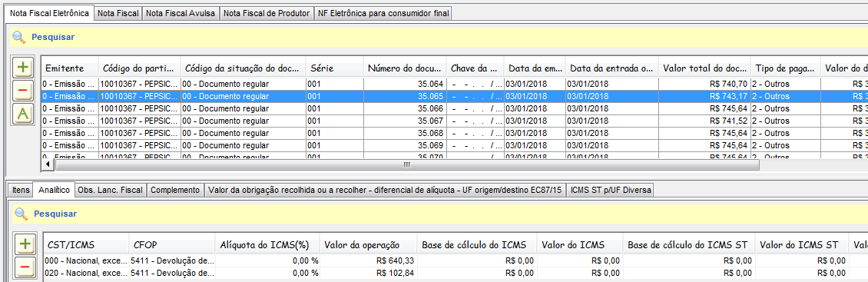The height and width of the screenshot is (282, 868).
Task: Select document number 35.064 row
Action: pos(455,84)
